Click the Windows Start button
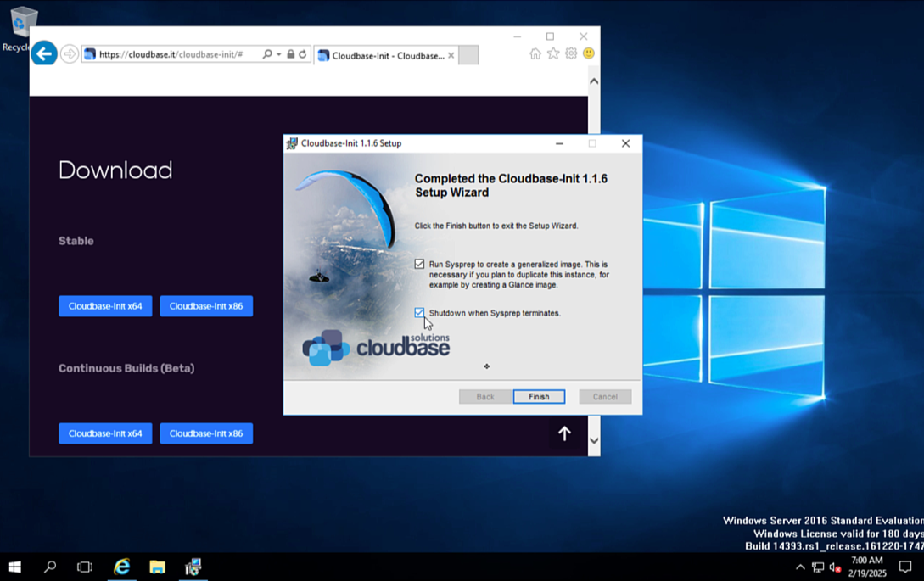 14,567
